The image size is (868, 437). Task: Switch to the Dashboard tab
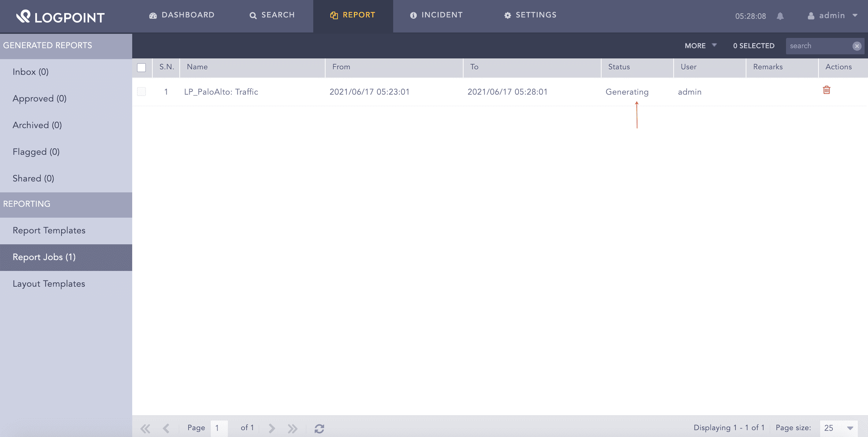[182, 15]
